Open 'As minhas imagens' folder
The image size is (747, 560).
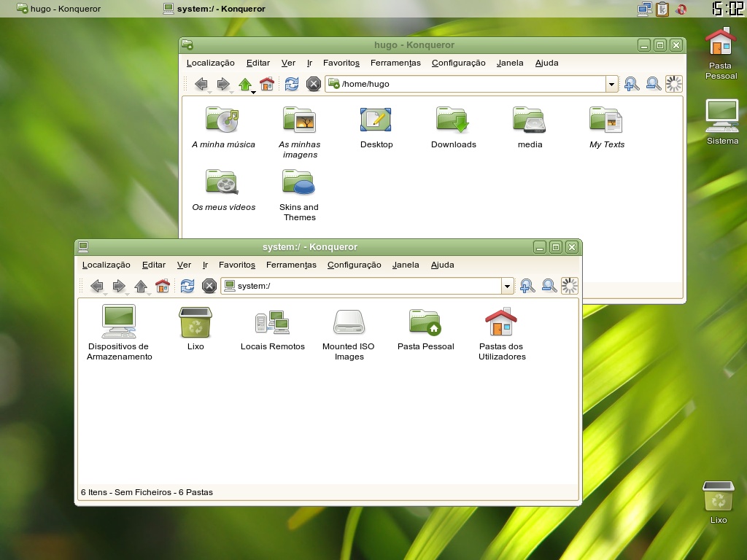point(300,133)
